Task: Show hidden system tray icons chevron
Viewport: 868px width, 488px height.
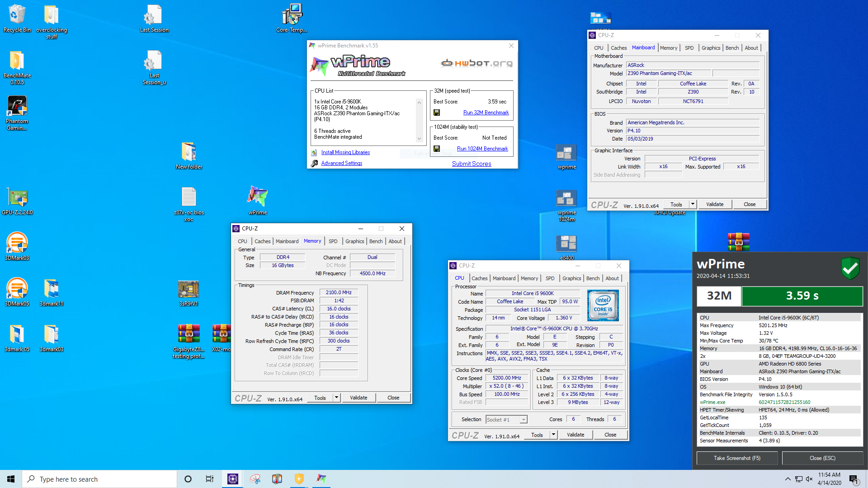Action: (x=788, y=479)
